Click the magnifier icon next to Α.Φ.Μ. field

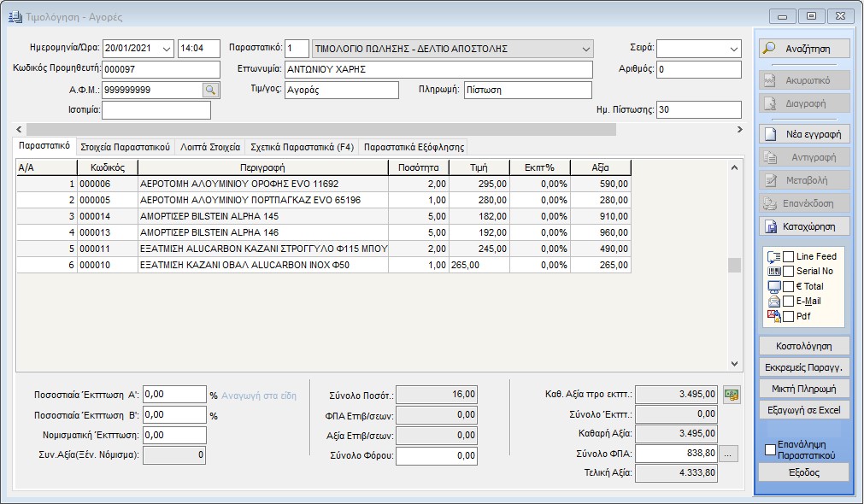(x=210, y=90)
